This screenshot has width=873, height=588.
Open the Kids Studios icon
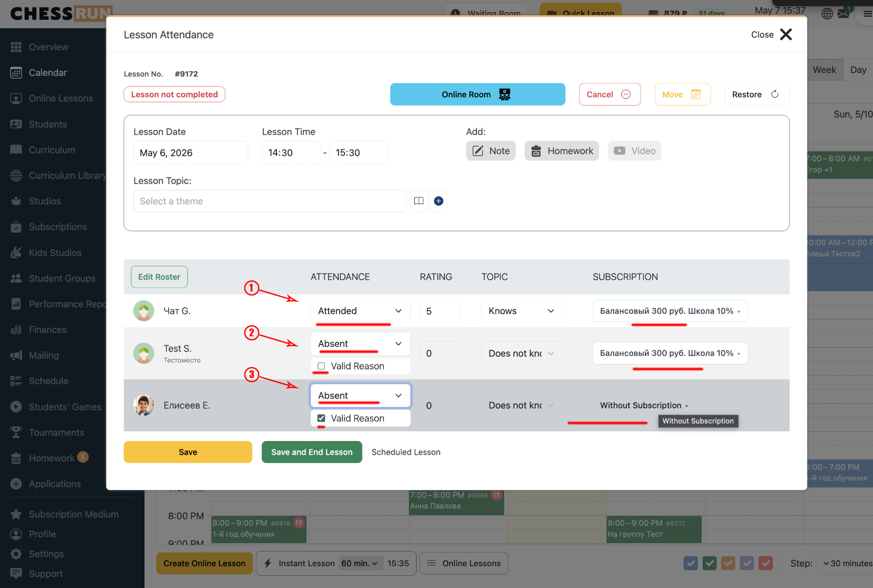16,253
